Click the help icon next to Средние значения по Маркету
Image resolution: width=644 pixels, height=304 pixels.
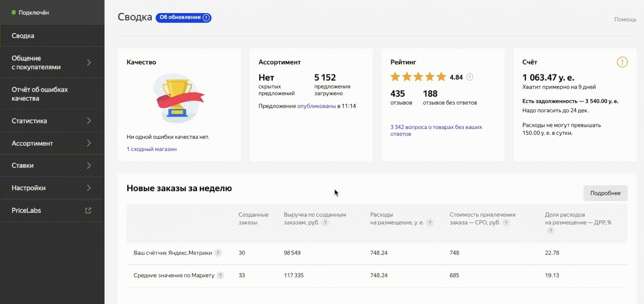coord(220,275)
